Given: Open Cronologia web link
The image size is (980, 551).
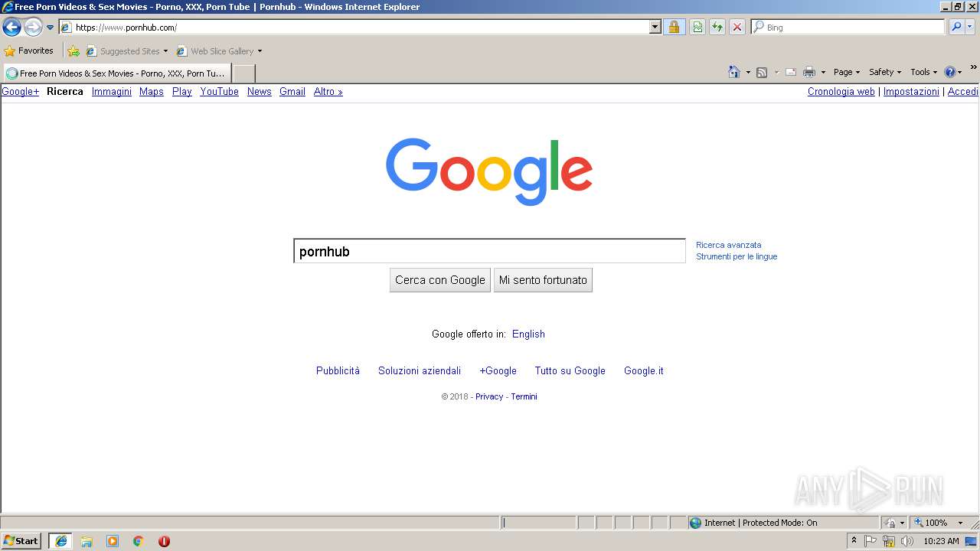Looking at the screenshot, I should point(841,92).
